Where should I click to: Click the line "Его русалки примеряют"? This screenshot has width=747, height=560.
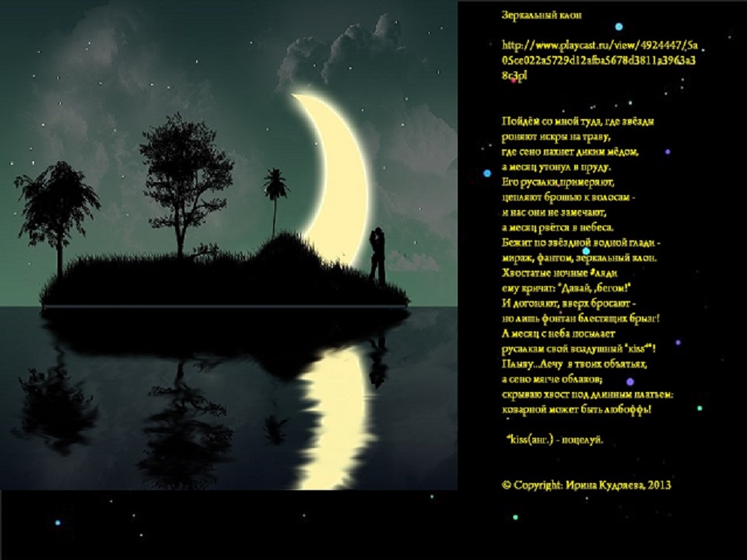[x=558, y=182]
